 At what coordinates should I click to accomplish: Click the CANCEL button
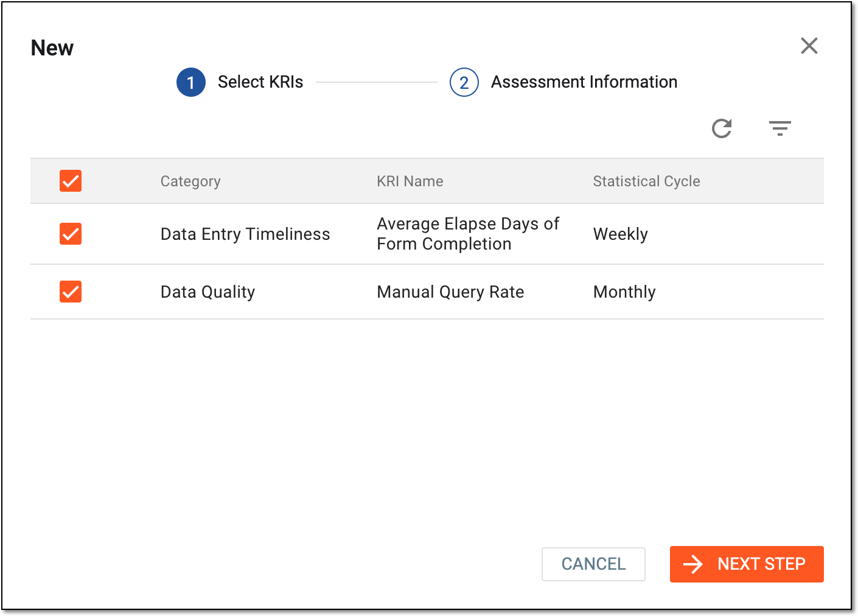(x=593, y=564)
